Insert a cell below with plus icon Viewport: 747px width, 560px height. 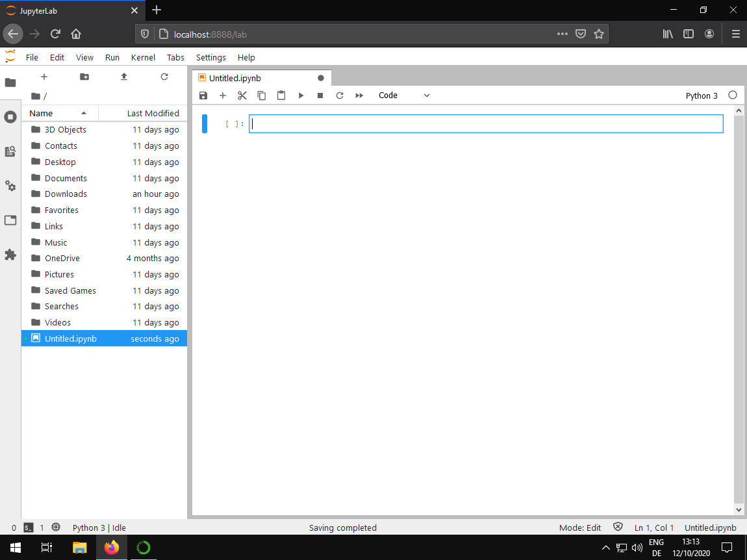[223, 95]
